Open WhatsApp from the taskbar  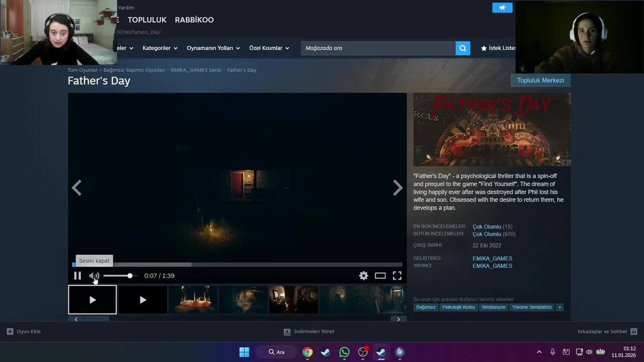[x=344, y=352]
